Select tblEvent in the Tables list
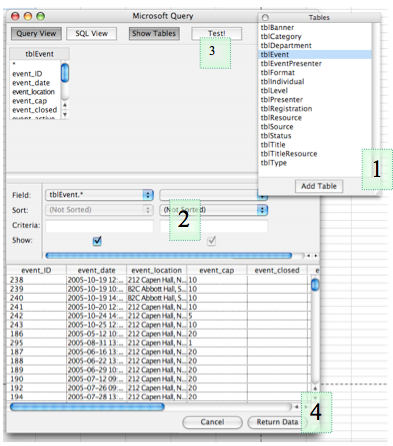The height and width of the screenshot is (446, 393). click(x=315, y=55)
